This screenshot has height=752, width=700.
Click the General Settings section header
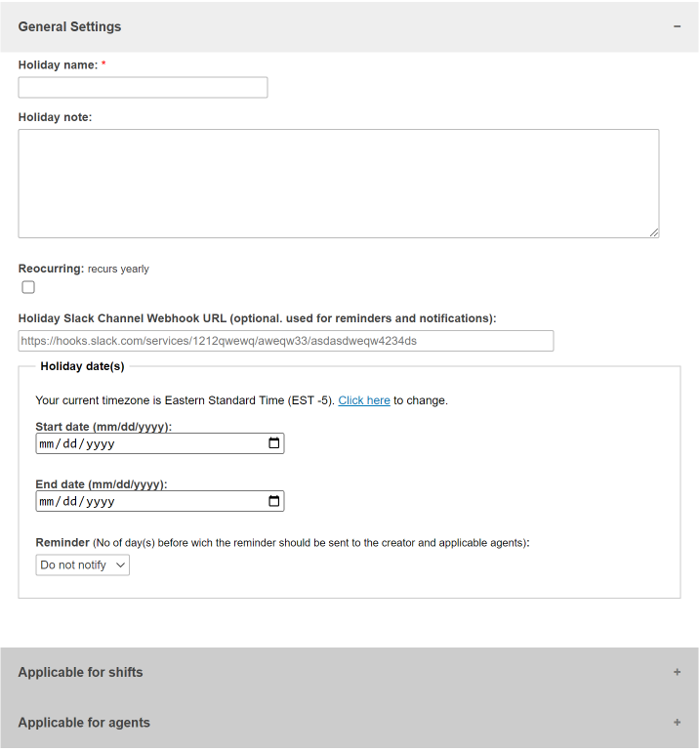tap(350, 27)
